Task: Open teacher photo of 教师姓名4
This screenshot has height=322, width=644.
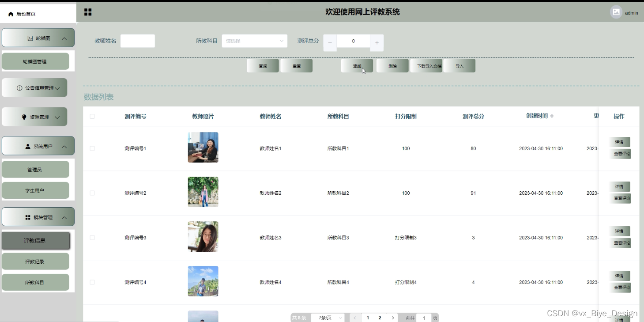Action: 203,281
